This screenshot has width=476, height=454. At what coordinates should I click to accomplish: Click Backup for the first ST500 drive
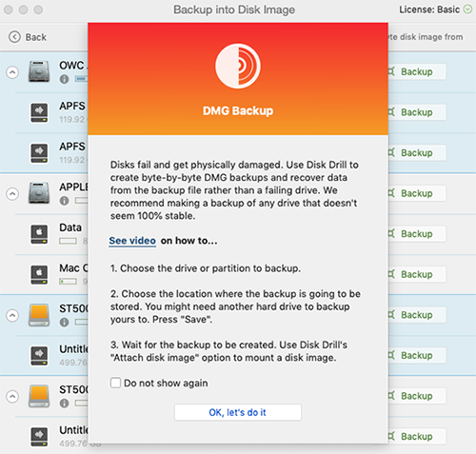(417, 315)
